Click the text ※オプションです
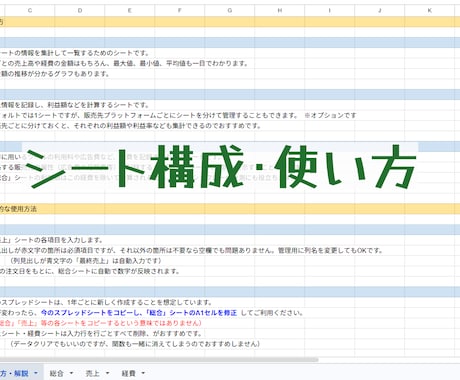The image size is (460, 380). (x=330, y=115)
